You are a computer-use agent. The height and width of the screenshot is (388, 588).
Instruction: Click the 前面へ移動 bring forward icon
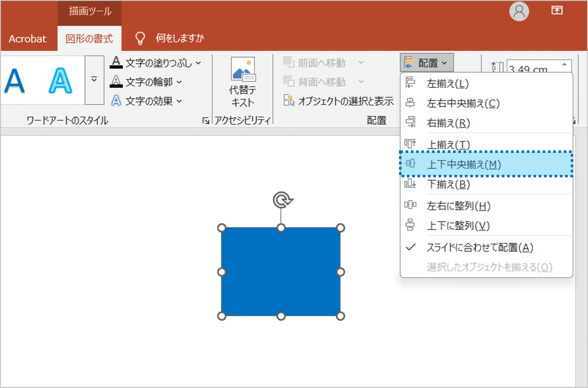[289, 62]
